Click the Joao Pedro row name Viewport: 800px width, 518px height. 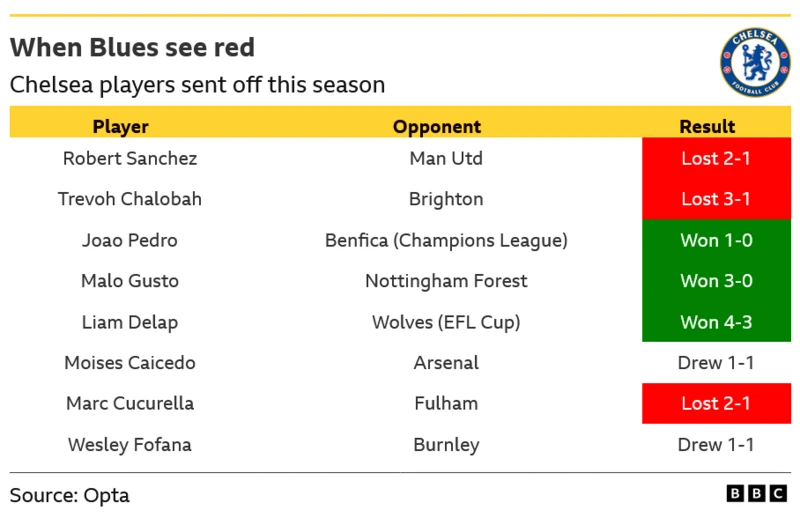pos(130,240)
